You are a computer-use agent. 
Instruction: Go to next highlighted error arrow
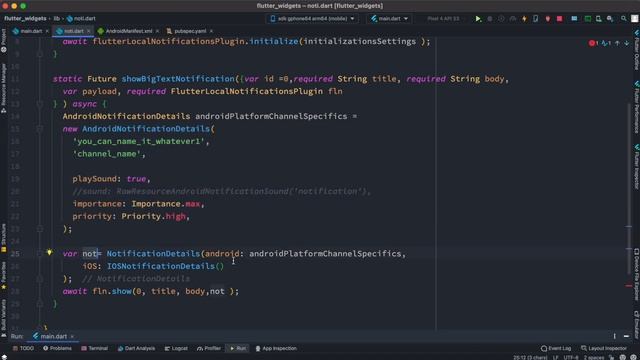click(x=627, y=43)
